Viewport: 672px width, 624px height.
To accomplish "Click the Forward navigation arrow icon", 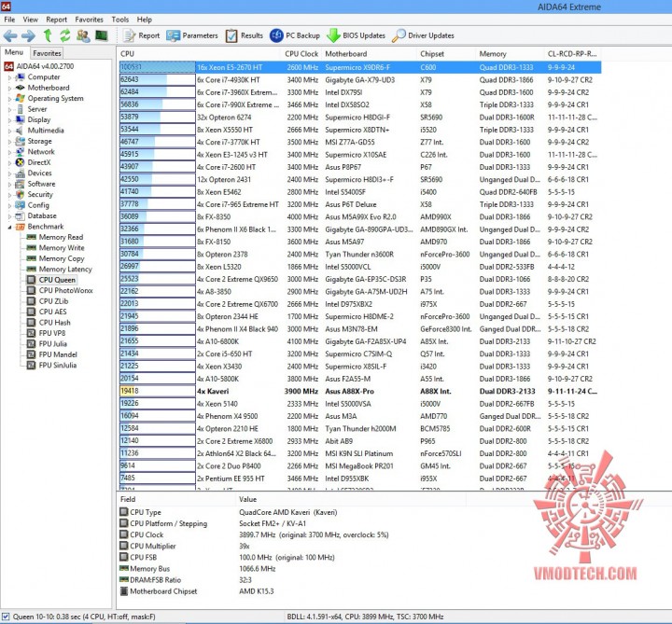I will coord(28,35).
